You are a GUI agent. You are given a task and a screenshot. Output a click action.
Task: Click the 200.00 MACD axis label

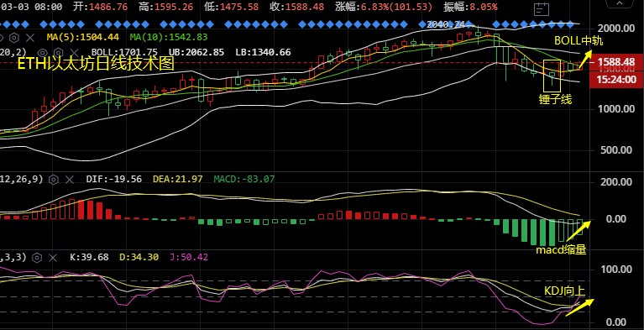pyautogui.click(x=617, y=182)
